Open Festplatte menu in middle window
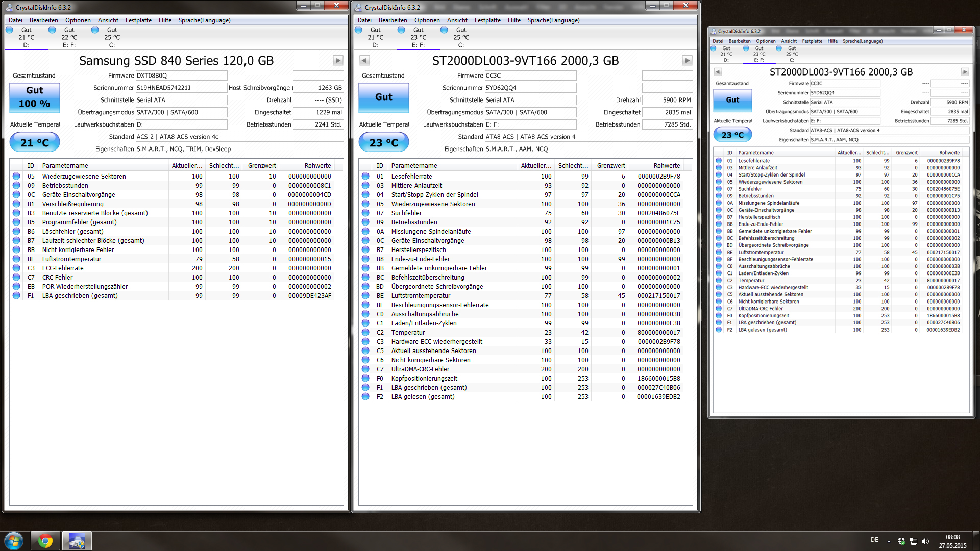This screenshot has height=551, width=980. click(x=487, y=20)
